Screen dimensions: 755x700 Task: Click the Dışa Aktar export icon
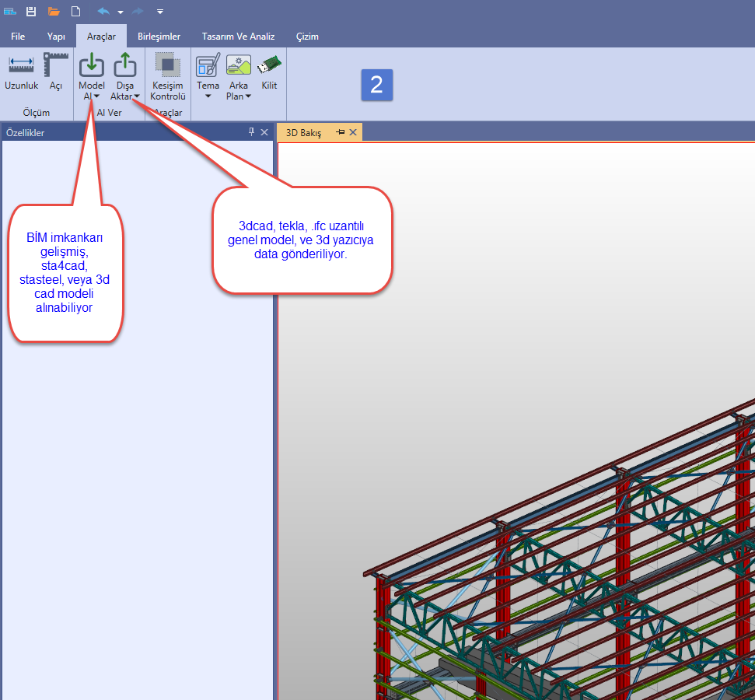point(124,66)
